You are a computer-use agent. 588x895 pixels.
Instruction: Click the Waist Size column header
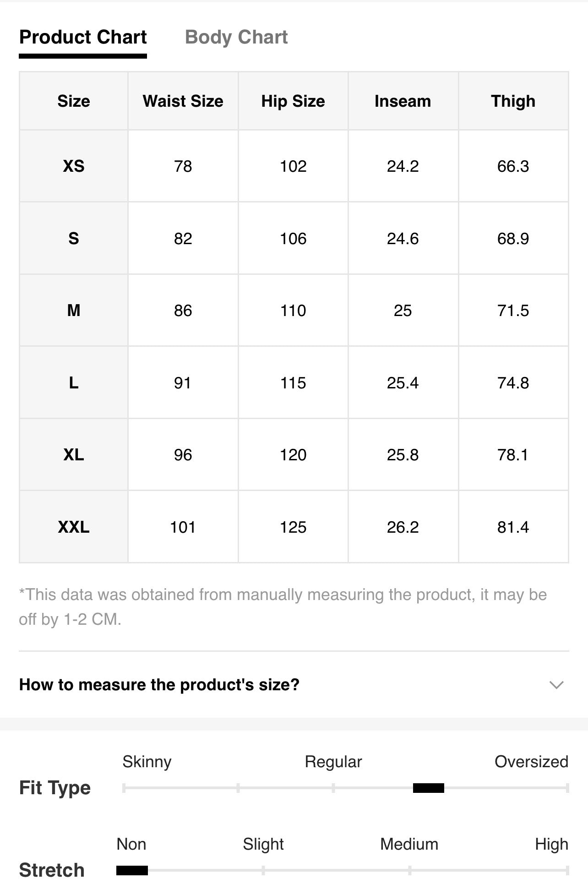[183, 101]
